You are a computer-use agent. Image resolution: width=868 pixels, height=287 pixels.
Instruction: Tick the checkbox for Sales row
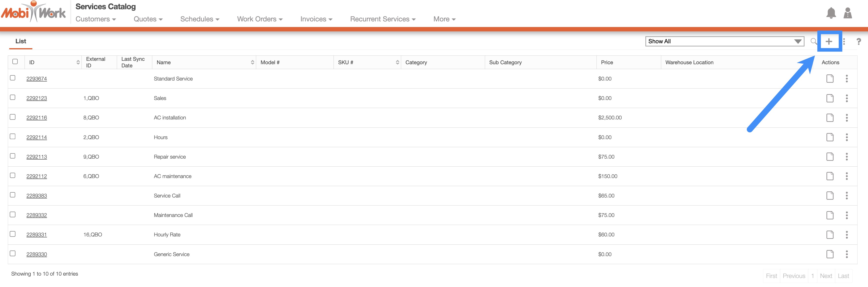tap(13, 97)
